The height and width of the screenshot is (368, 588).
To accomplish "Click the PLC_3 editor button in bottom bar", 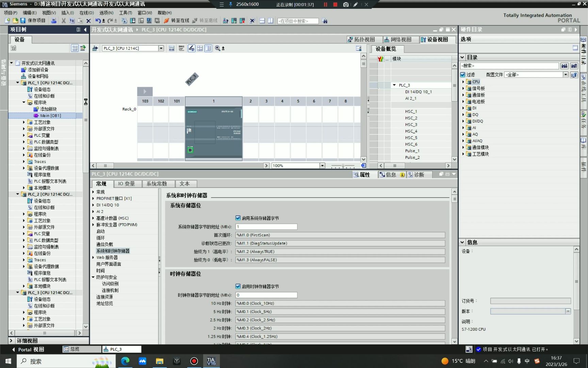I will coord(121,349).
